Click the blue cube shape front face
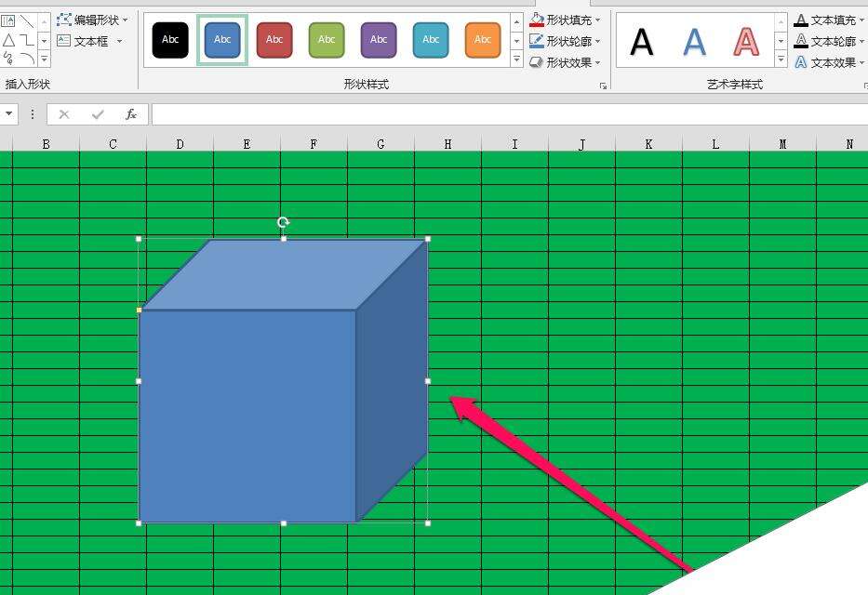The image size is (868, 595). click(x=247, y=416)
